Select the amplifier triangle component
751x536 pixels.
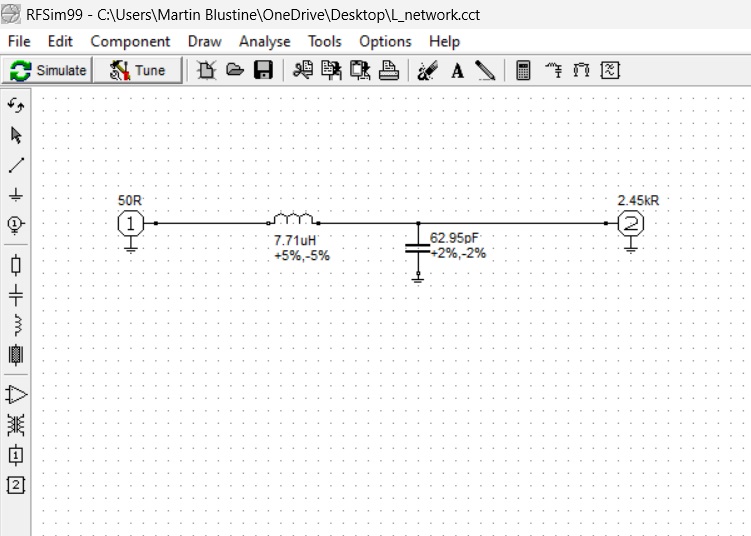(x=16, y=395)
